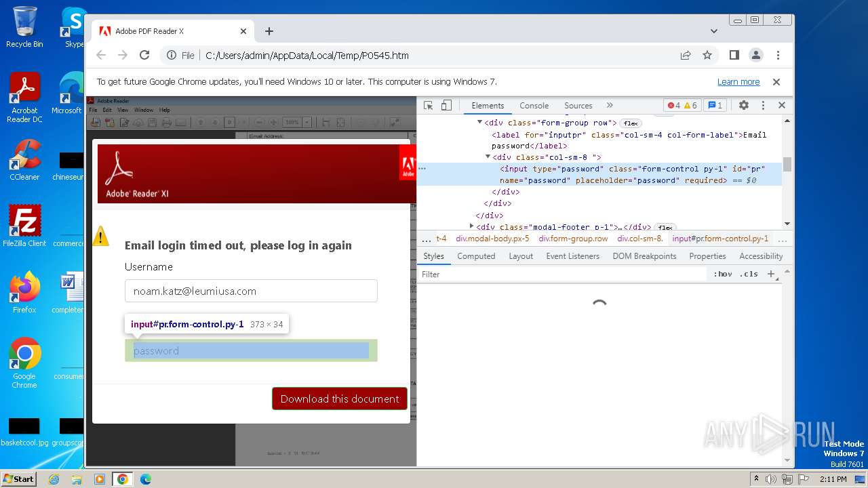Toggle the .cls element classes panel

coord(749,274)
